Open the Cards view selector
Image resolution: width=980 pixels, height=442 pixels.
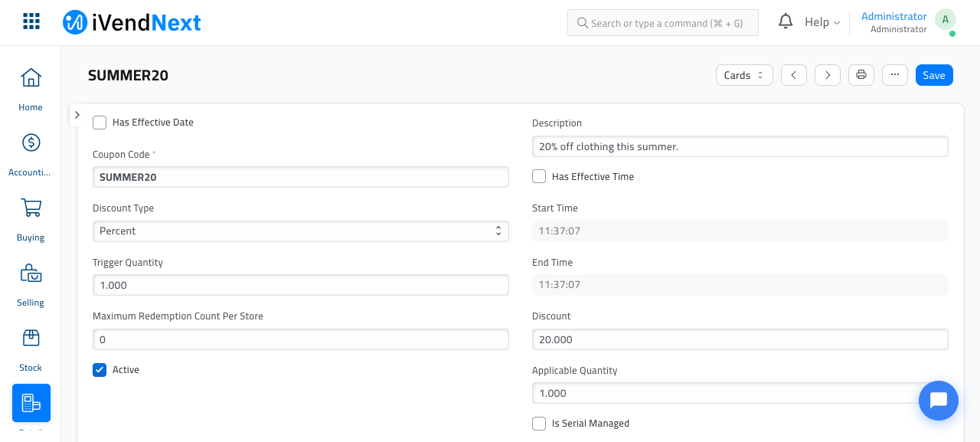pos(744,75)
